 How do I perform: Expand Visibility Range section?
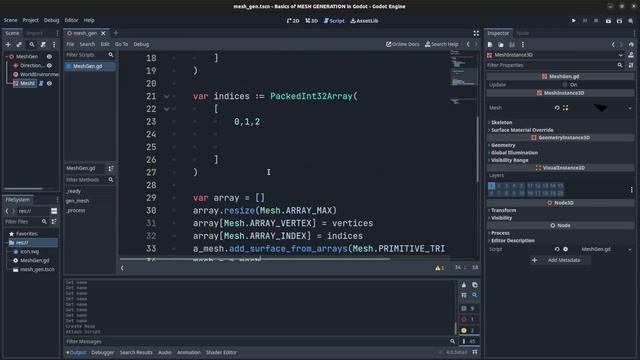point(509,160)
